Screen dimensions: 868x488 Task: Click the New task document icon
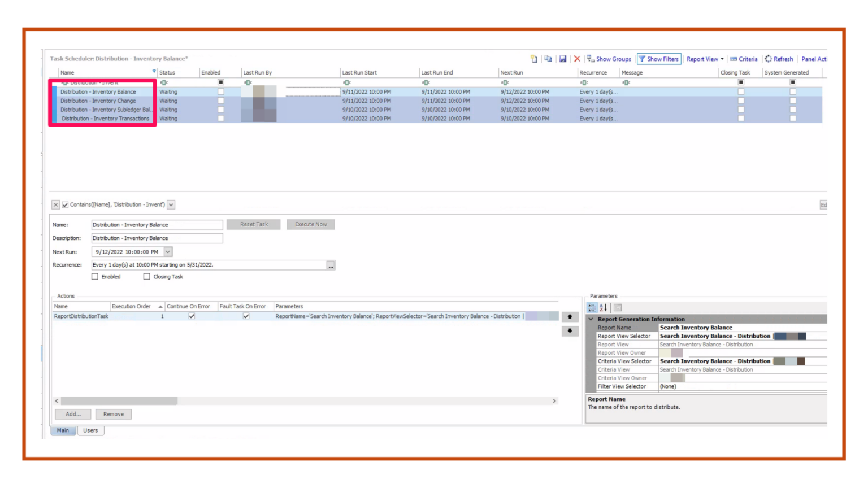click(x=534, y=59)
